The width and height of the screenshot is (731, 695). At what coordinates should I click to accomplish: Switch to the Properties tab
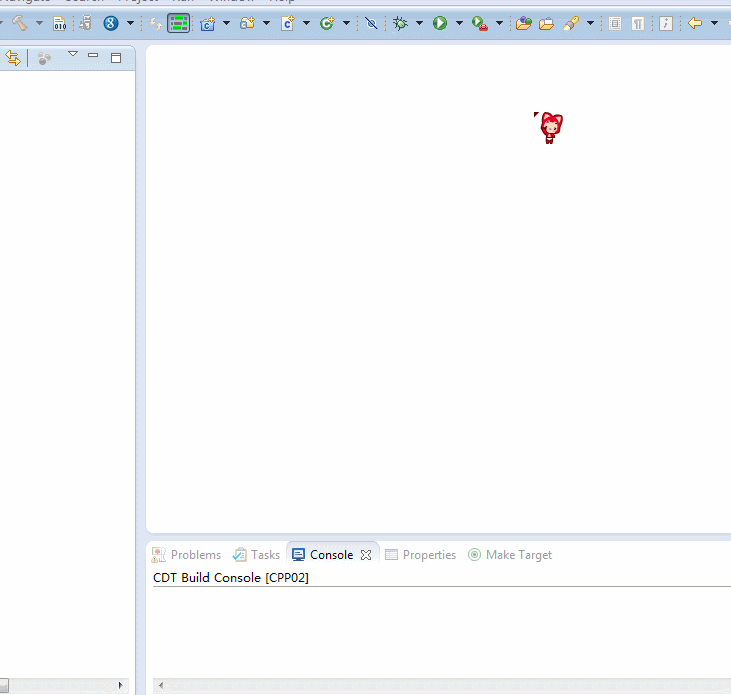click(421, 555)
